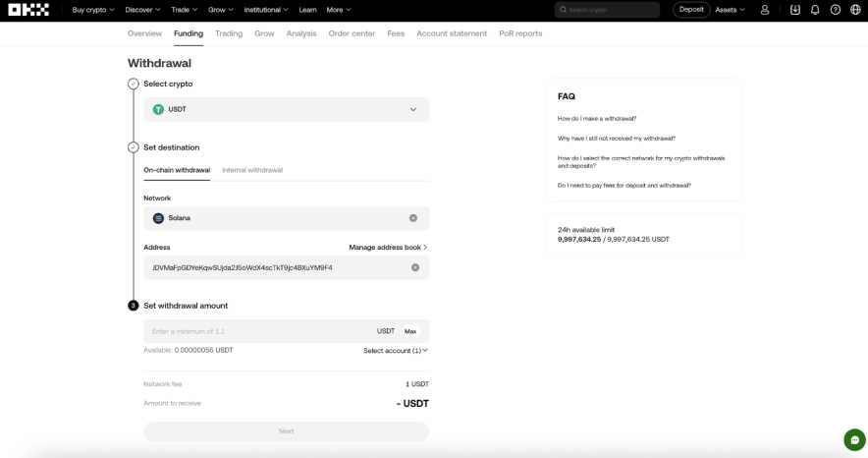Click the Deposit button
Viewport: 868px width, 458px height.
coord(691,10)
